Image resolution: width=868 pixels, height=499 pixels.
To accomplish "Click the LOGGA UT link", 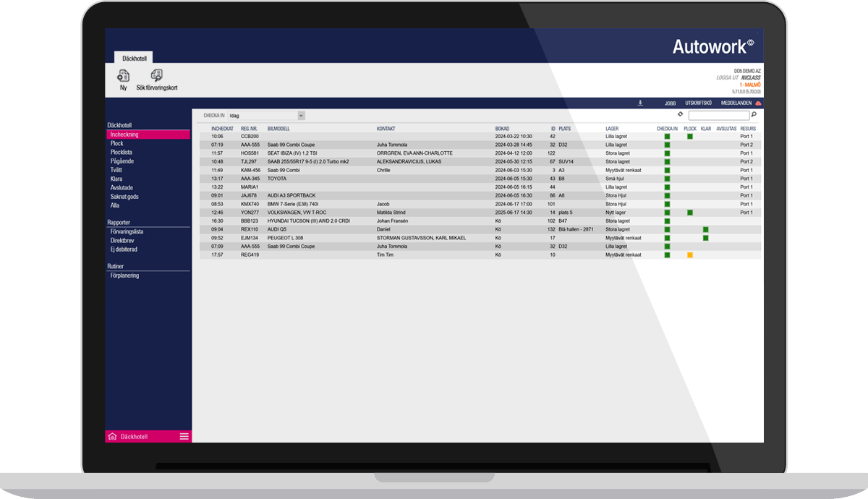I will click(725, 77).
